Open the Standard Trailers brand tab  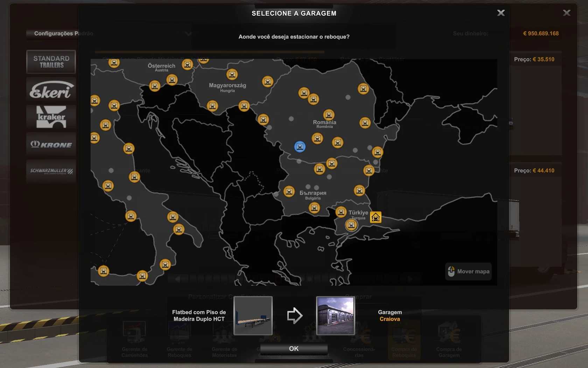pyautogui.click(x=51, y=62)
